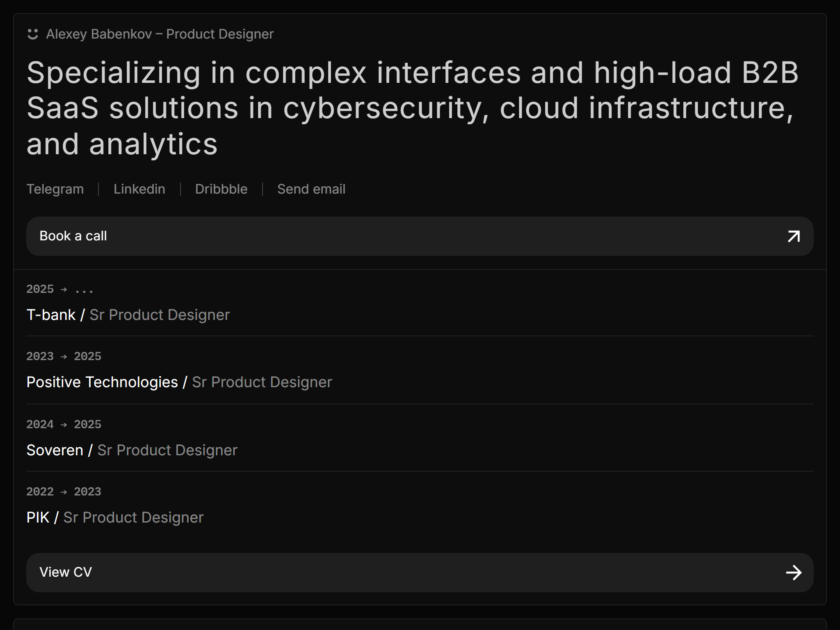
Task: Click the View CV button
Action: [420, 573]
